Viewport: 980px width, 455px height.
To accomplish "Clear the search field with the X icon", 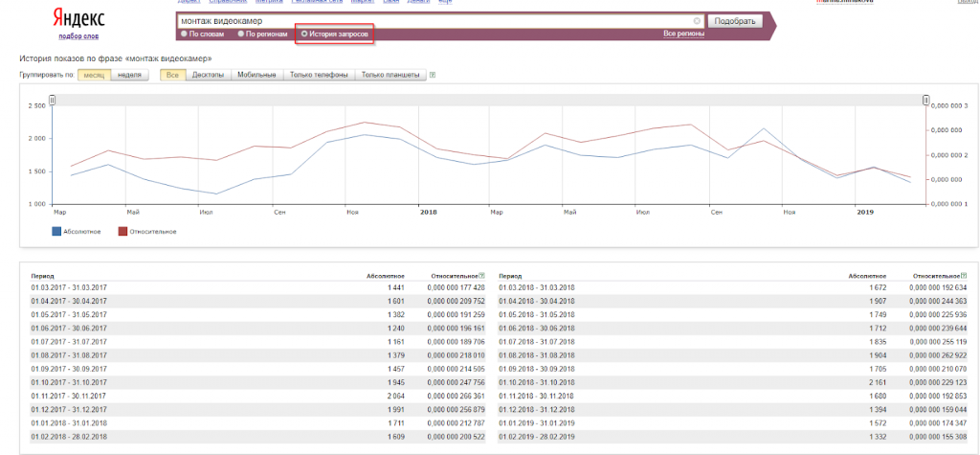I will [x=697, y=21].
